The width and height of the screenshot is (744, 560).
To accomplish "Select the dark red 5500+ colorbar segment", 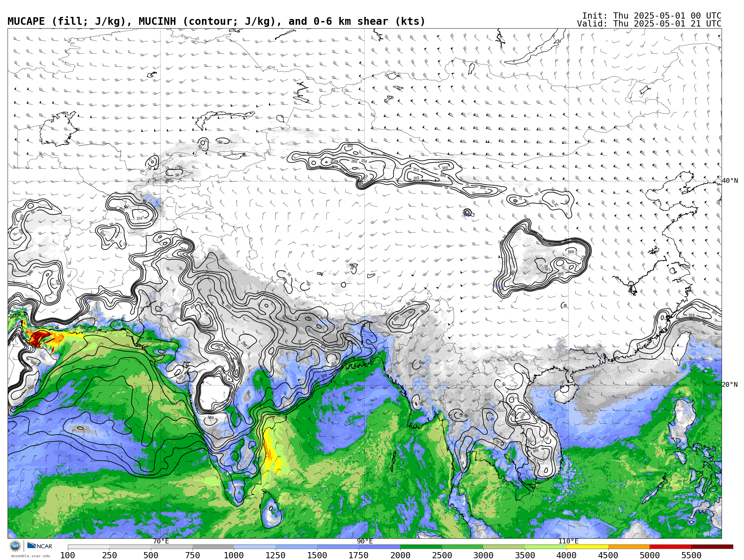I will point(712,547).
